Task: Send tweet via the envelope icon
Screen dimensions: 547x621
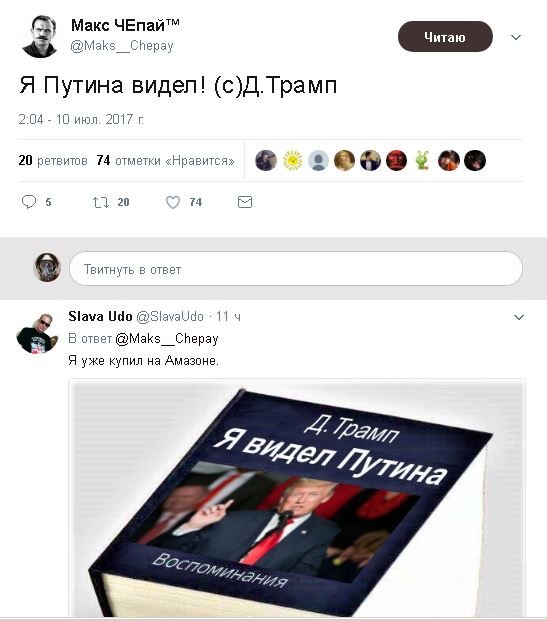Action: [x=245, y=202]
